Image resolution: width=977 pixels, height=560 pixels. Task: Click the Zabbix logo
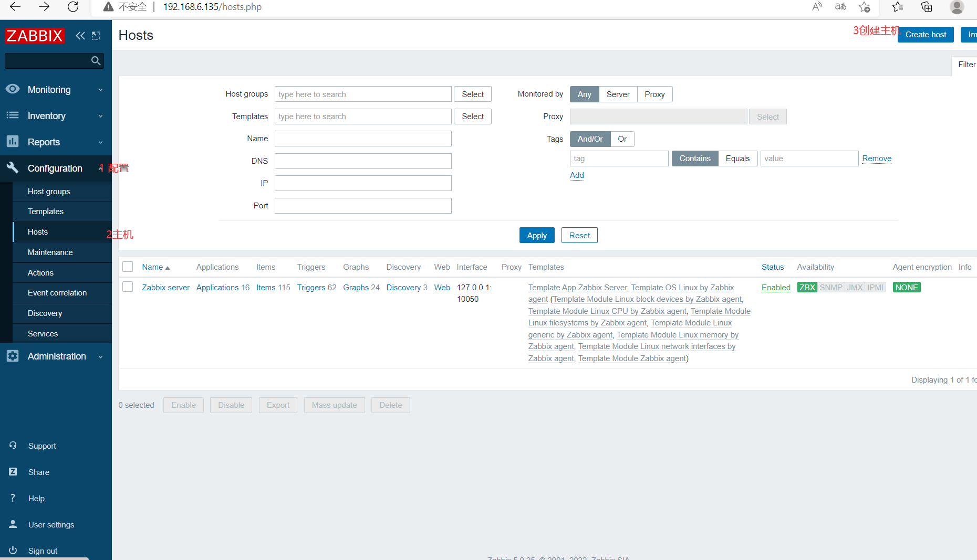pyautogui.click(x=35, y=36)
